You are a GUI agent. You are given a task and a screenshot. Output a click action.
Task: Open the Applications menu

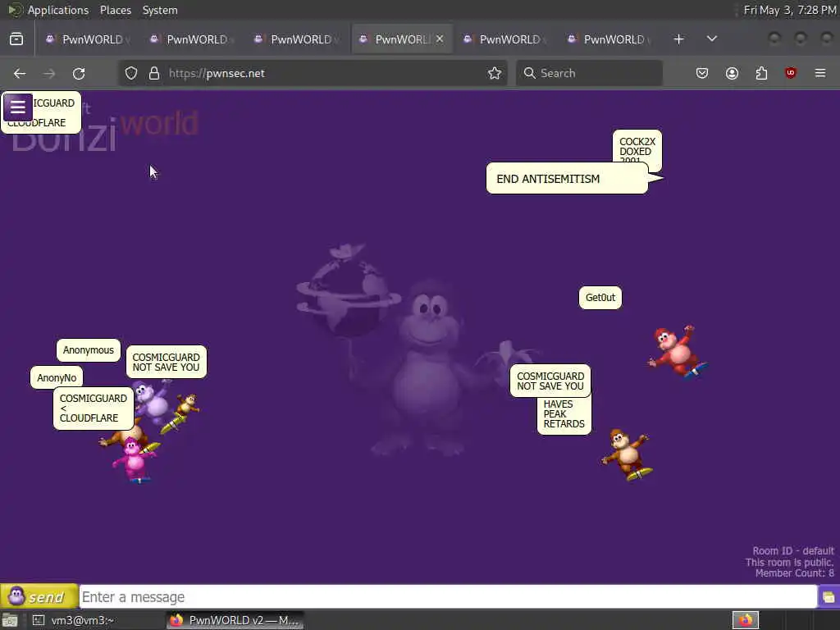coord(58,10)
